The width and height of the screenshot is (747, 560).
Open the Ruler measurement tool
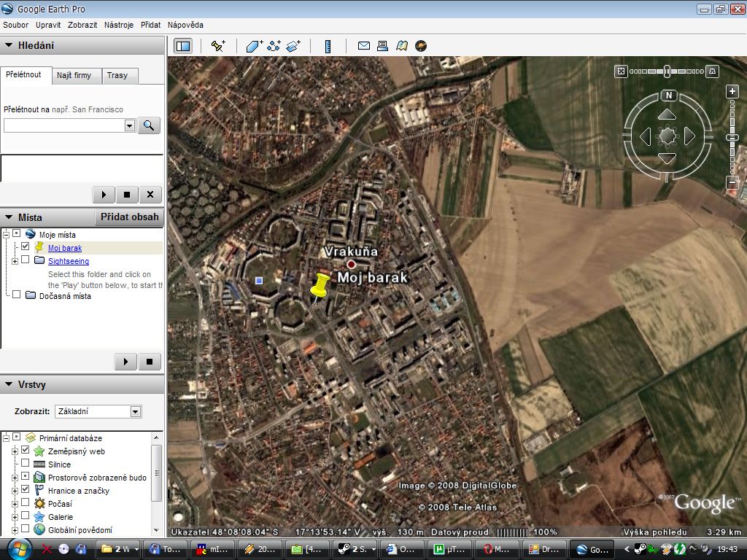[x=328, y=46]
